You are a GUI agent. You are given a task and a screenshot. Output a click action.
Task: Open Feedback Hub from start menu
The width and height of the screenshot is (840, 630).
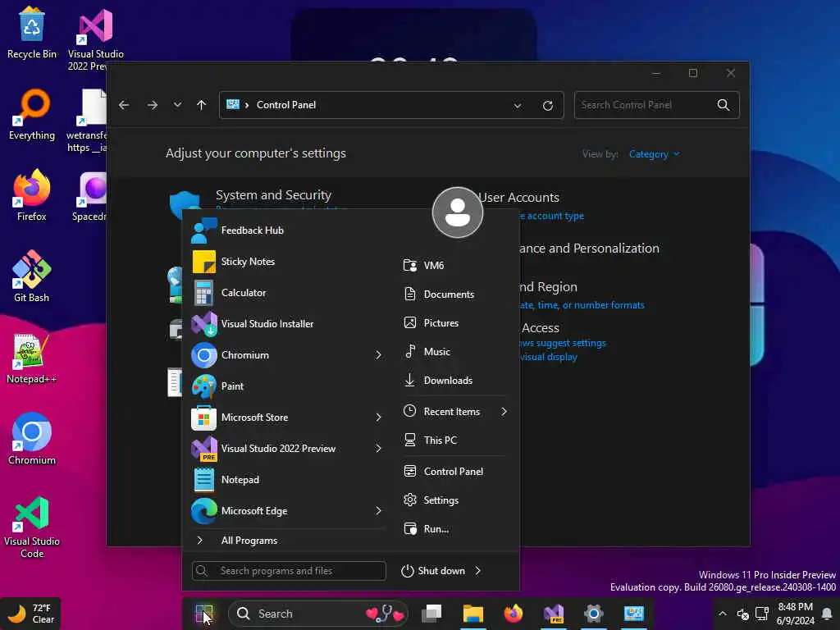point(288,231)
